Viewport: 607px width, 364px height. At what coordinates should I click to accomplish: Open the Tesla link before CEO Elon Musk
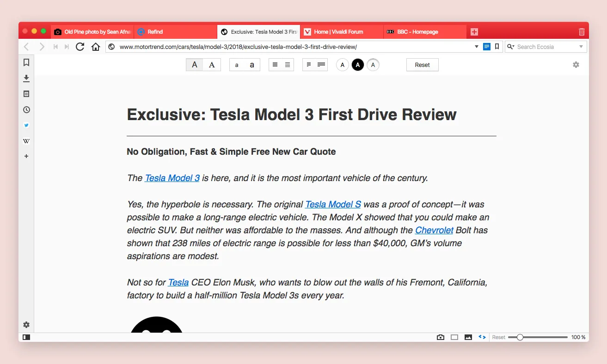click(x=178, y=282)
